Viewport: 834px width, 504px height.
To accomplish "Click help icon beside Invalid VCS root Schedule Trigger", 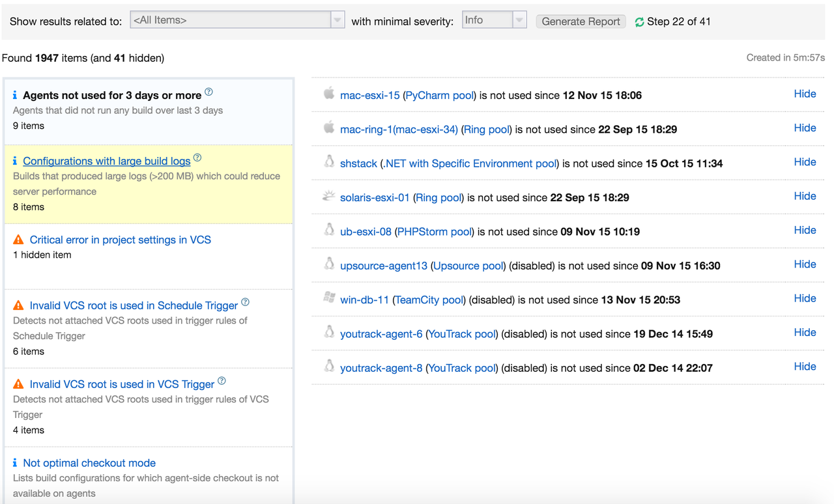I will click(x=245, y=302).
